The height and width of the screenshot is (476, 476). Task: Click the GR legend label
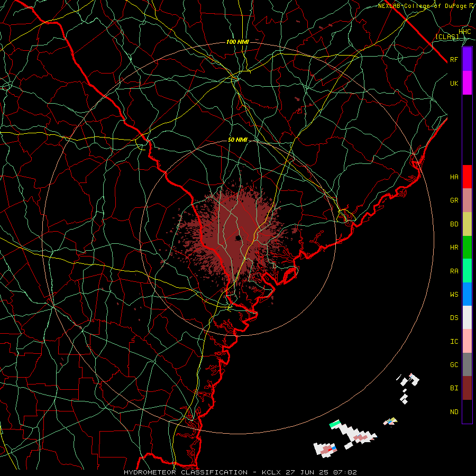454,200
